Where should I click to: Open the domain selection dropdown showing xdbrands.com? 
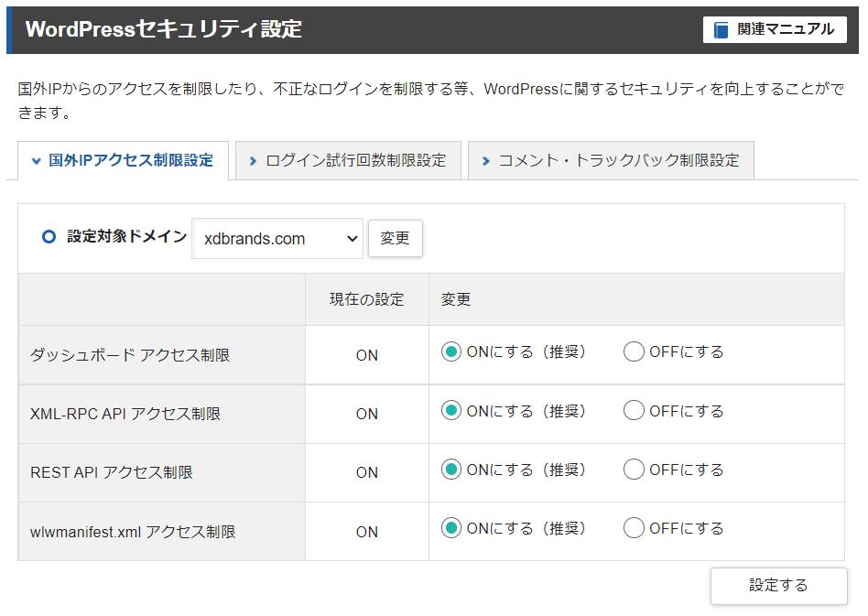coord(275,238)
